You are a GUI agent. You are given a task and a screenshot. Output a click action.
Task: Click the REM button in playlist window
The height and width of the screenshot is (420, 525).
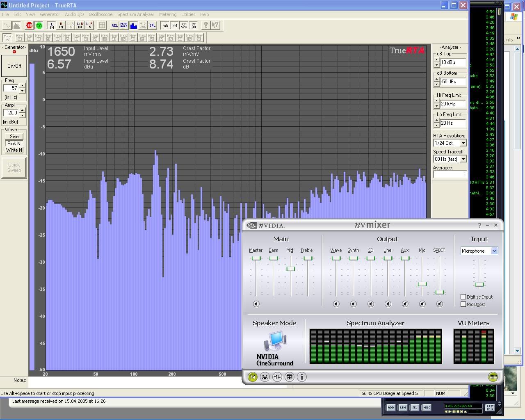coord(403,407)
